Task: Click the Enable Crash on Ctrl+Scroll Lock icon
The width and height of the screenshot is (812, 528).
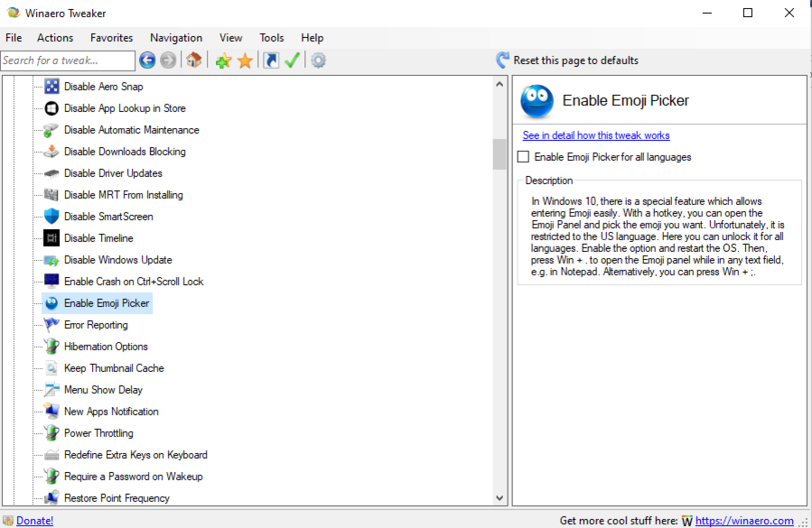Action: 51,281
